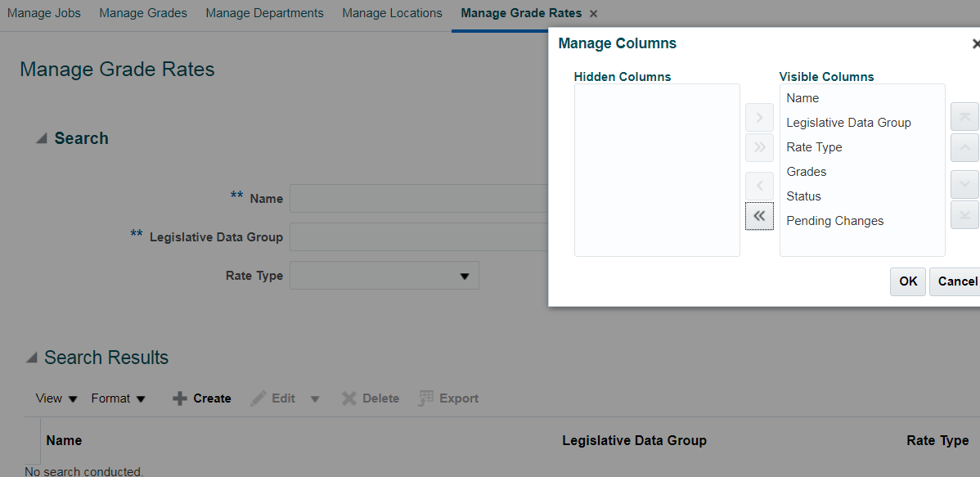Screen dimensions: 980x477
Task: Move selected column to top of list
Action: pos(964,118)
